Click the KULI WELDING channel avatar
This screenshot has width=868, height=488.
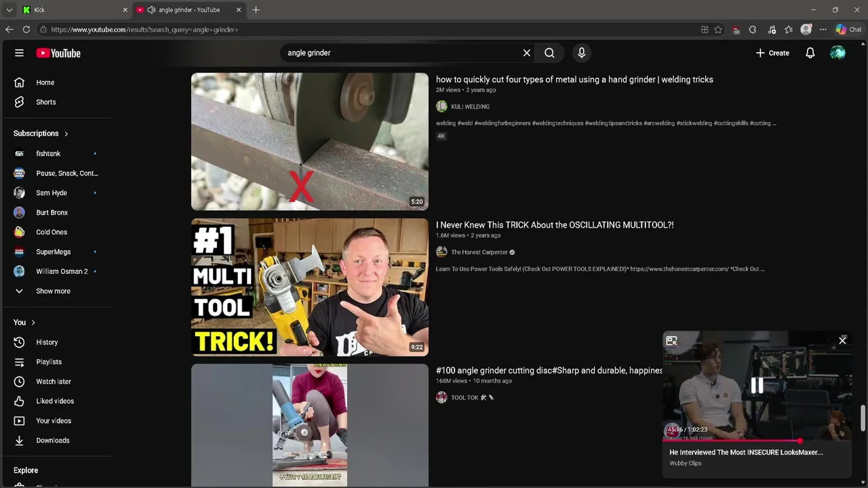[x=441, y=106]
